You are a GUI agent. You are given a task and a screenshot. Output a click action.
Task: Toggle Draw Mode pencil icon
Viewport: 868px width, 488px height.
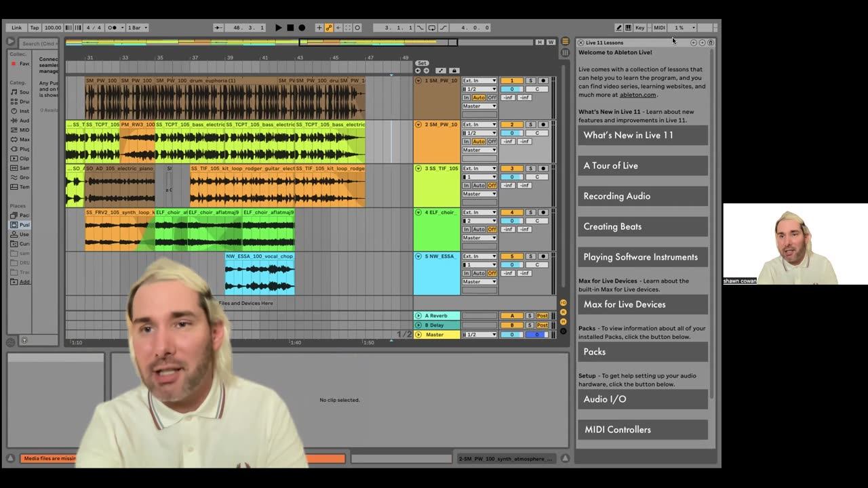(618, 28)
